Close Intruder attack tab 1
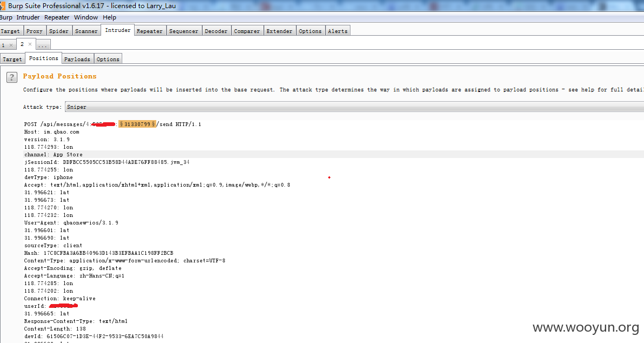The height and width of the screenshot is (343, 644). pyautogui.click(x=11, y=45)
